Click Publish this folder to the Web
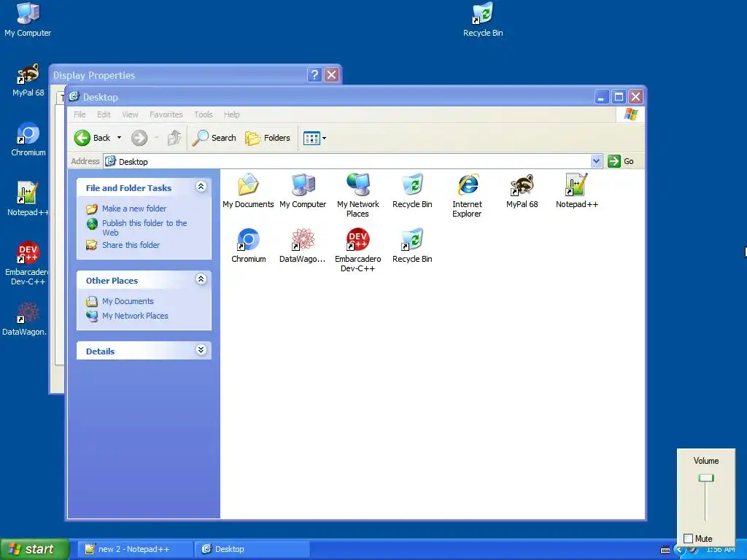747x560 pixels. click(144, 227)
